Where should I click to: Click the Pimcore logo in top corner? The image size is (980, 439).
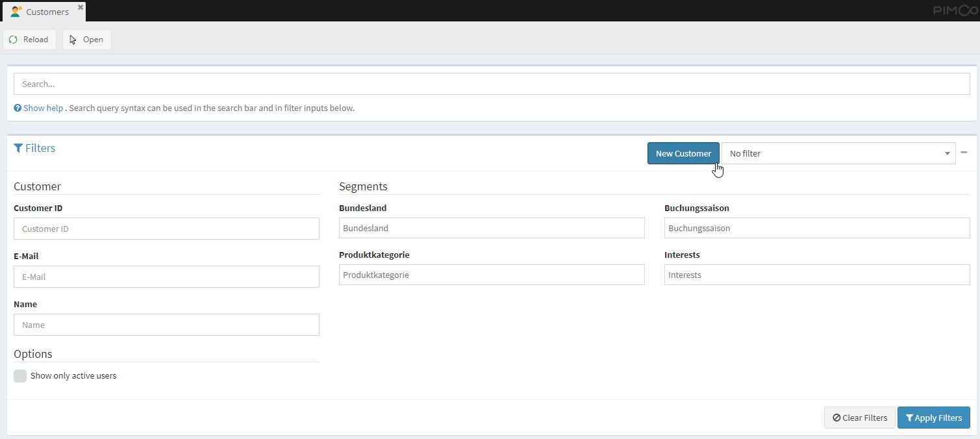pyautogui.click(x=955, y=10)
